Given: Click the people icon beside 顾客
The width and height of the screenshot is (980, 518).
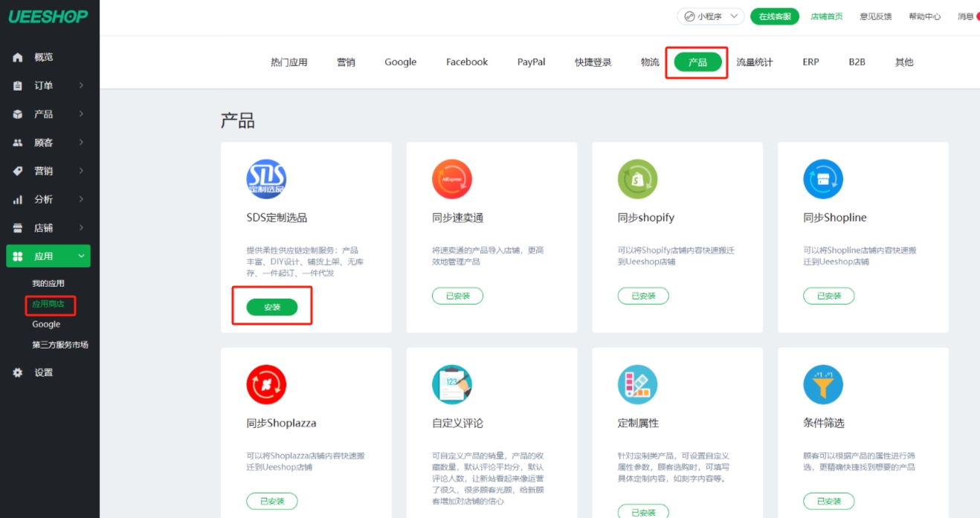Looking at the screenshot, I should (x=18, y=143).
